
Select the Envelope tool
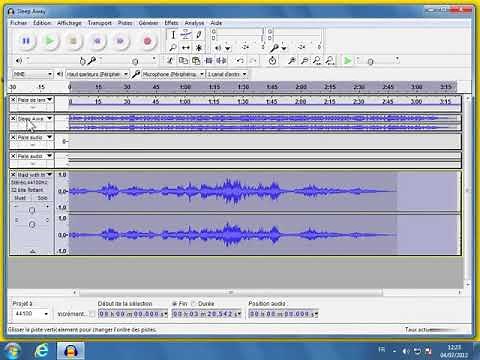[x=186, y=35]
